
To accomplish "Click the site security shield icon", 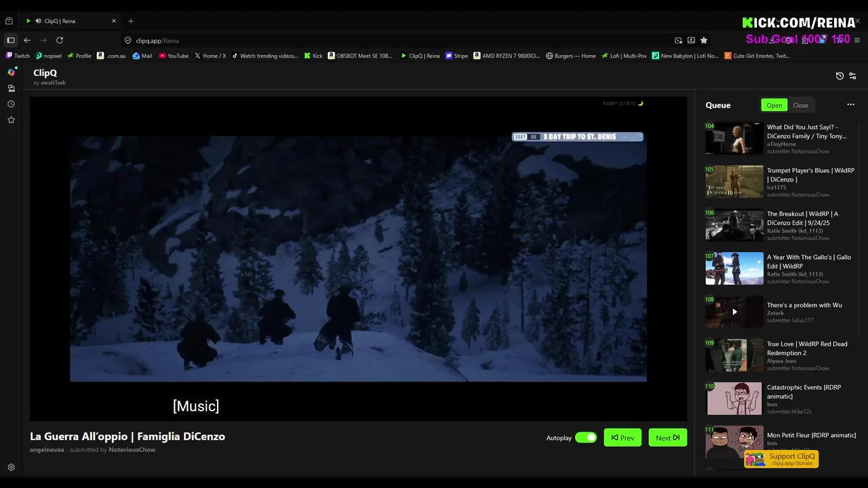I will coord(127,40).
